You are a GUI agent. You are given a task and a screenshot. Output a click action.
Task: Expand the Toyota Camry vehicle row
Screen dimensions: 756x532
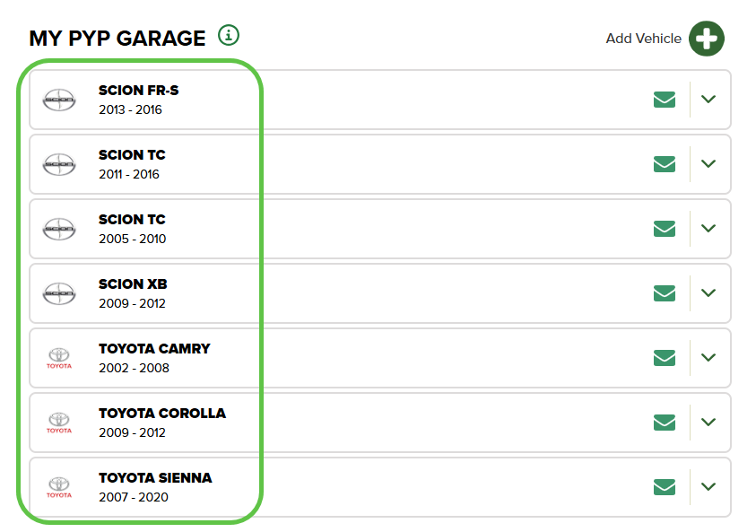pos(708,357)
